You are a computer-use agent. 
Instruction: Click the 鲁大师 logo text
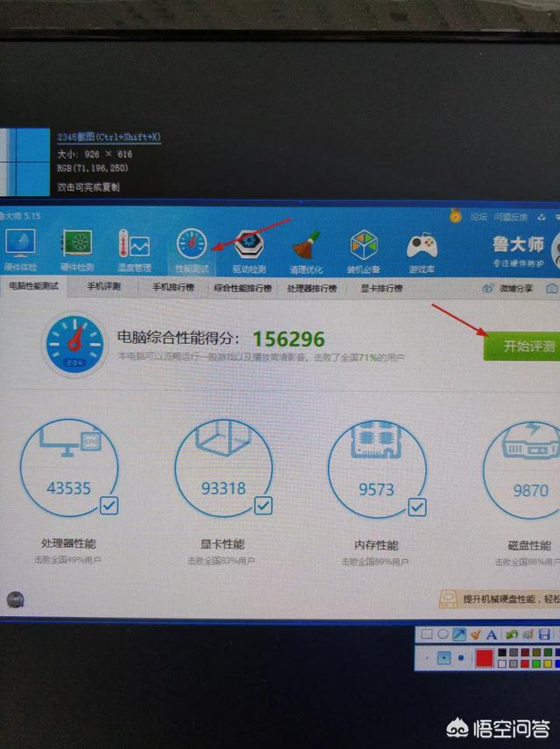click(x=518, y=245)
